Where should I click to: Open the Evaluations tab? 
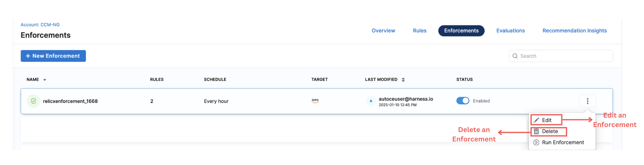tap(510, 31)
